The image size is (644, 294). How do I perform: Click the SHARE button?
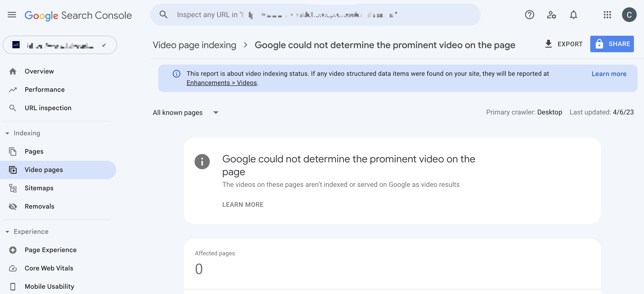click(612, 44)
